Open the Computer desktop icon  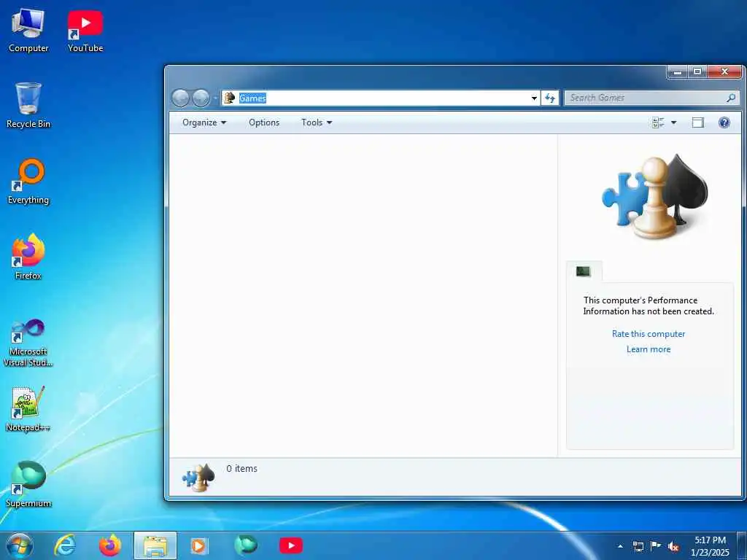[x=28, y=30]
